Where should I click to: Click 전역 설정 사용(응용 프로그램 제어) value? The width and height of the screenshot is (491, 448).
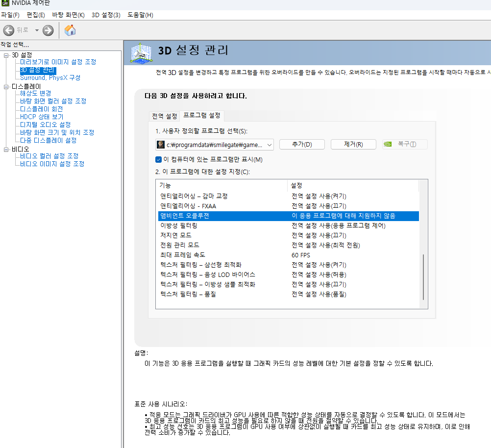(x=339, y=225)
